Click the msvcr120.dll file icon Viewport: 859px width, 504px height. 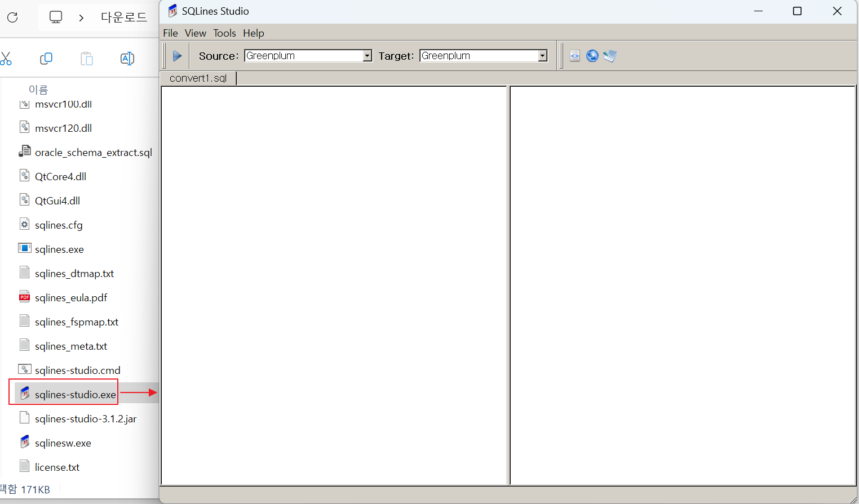coord(25,127)
